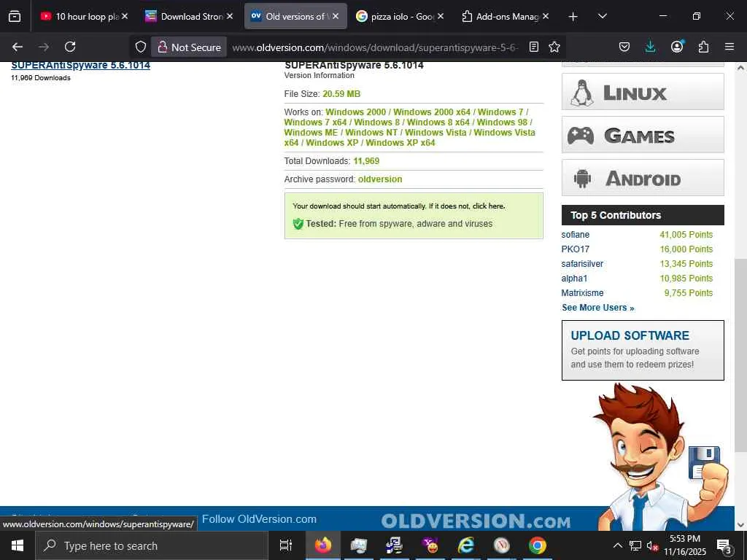The width and height of the screenshot is (747, 560).
Task: Close the Old versions tab
Action: tap(336, 16)
